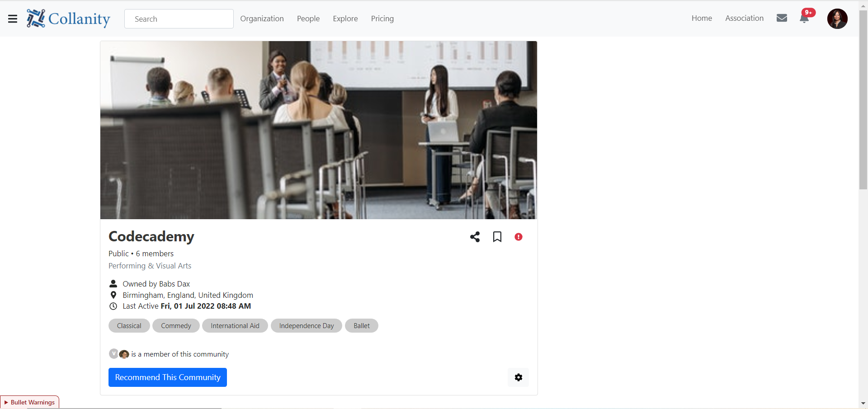Open the notifications bell icon
868x409 pixels.
pyautogui.click(x=804, y=19)
